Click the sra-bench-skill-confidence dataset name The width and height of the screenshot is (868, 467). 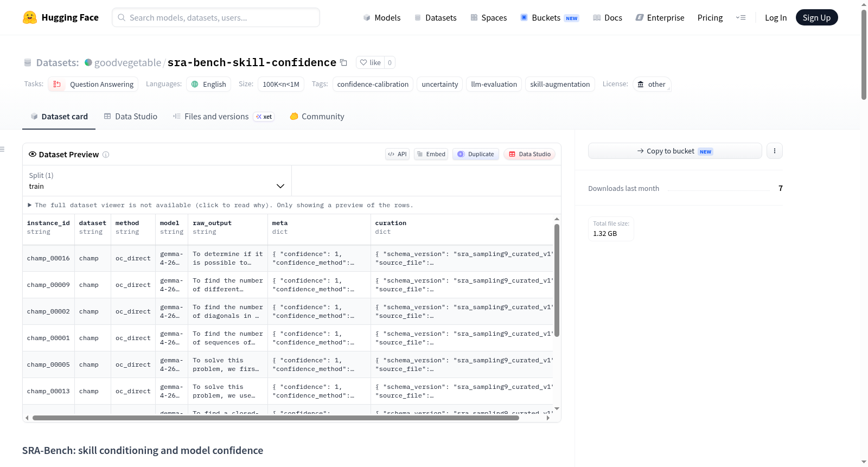pos(252,62)
